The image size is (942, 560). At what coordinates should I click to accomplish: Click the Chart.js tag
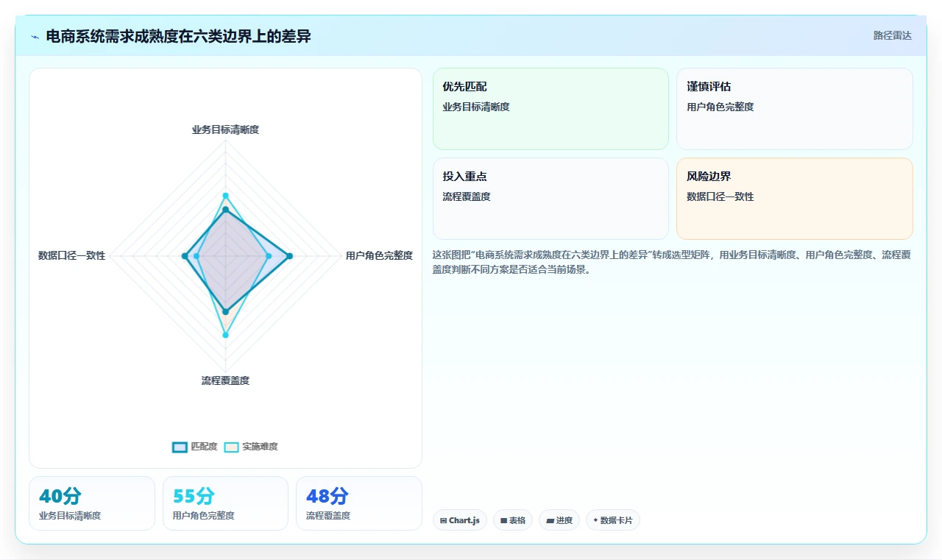click(460, 520)
